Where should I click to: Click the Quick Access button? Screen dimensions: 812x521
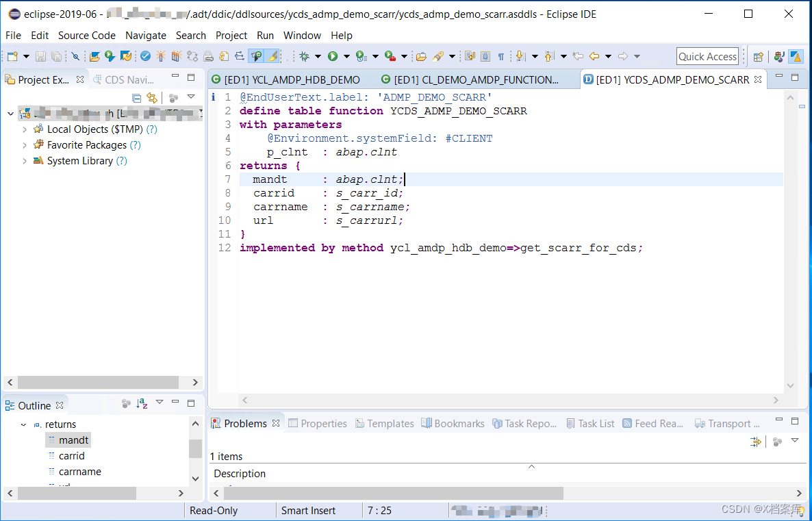point(707,55)
